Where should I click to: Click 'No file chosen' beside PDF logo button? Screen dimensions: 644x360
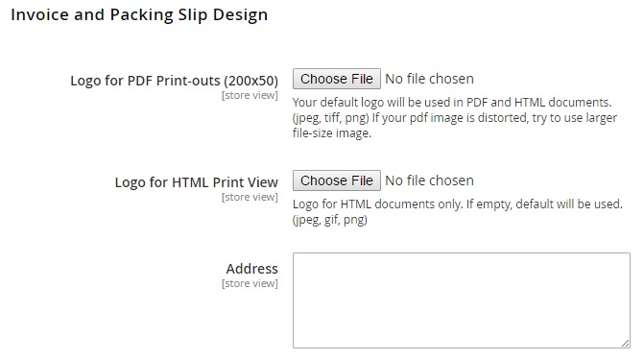429,79
